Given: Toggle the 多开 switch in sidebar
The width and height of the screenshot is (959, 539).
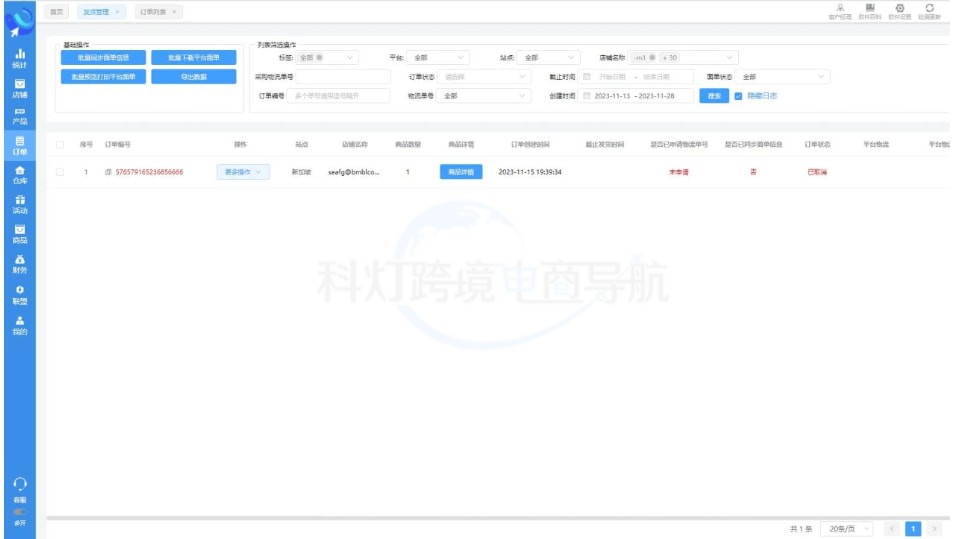Looking at the screenshot, I should pyautogui.click(x=20, y=512).
